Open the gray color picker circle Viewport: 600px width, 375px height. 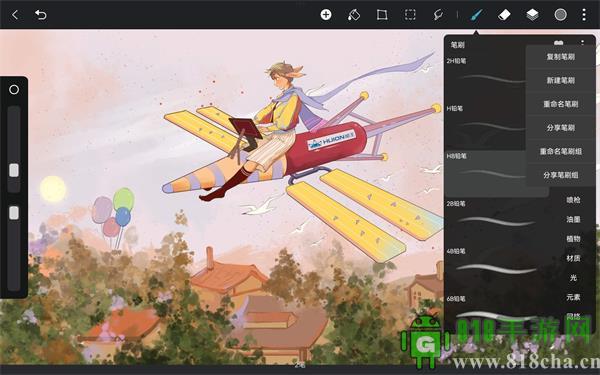561,15
